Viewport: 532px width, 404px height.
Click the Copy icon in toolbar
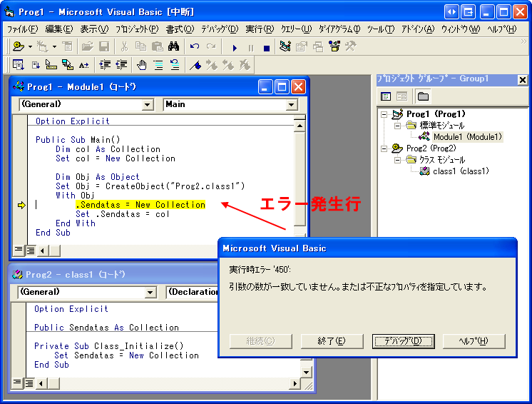point(140,46)
